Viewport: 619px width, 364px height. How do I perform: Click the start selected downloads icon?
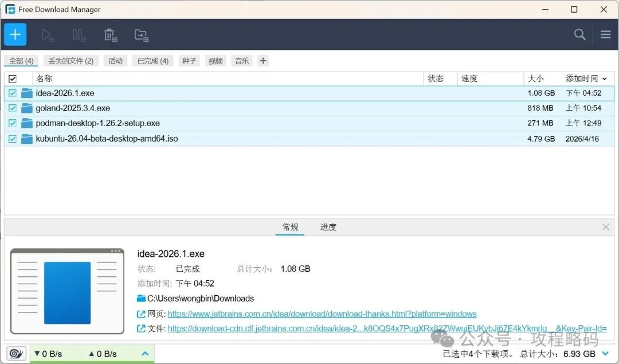48,35
